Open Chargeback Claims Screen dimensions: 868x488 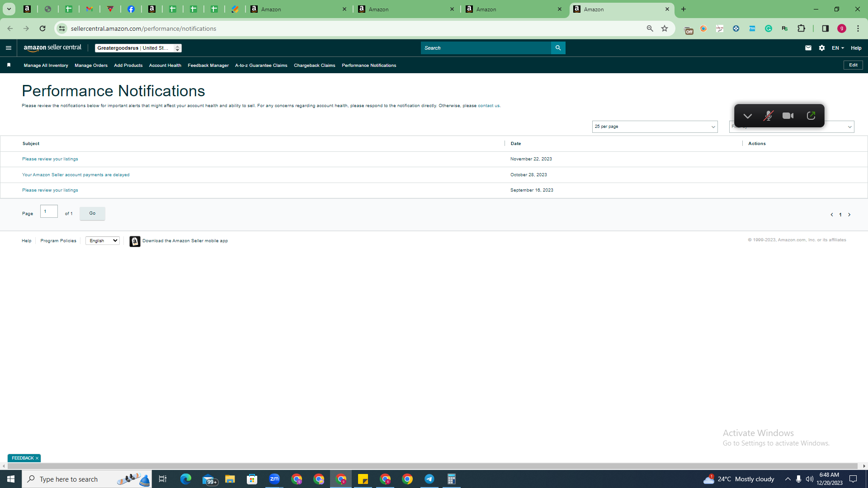314,66
